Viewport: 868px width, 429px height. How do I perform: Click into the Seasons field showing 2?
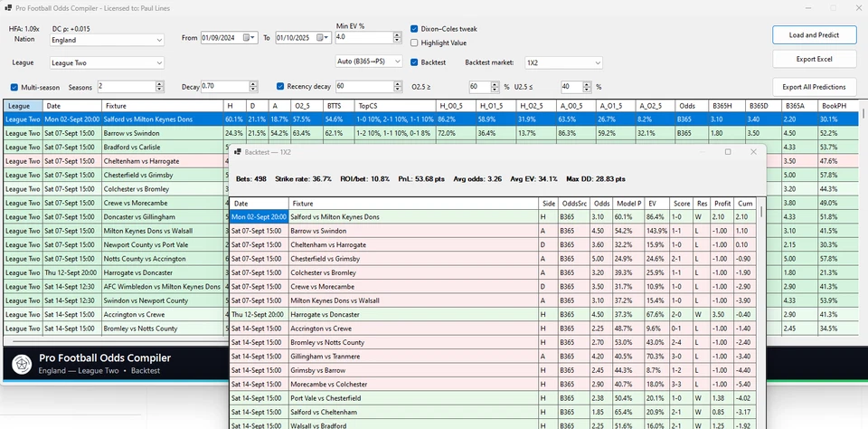(127, 87)
